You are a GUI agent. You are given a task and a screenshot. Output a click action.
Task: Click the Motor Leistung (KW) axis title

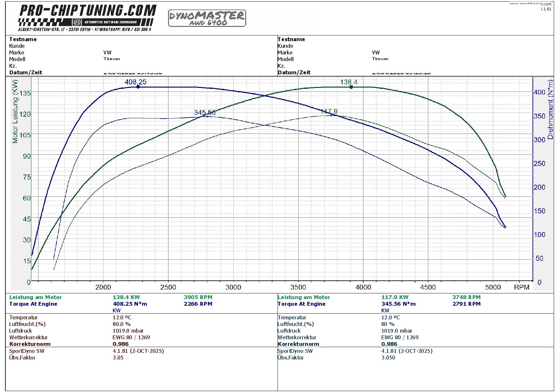pos(15,111)
